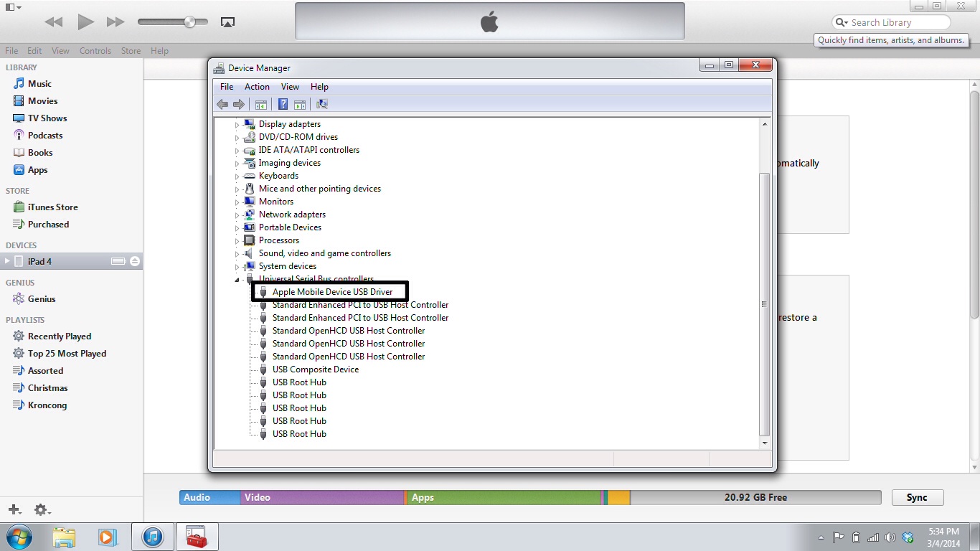Start playback with the iTunes Play button
The width and height of the screenshot is (980, 551).
click(x=85, y=22)
